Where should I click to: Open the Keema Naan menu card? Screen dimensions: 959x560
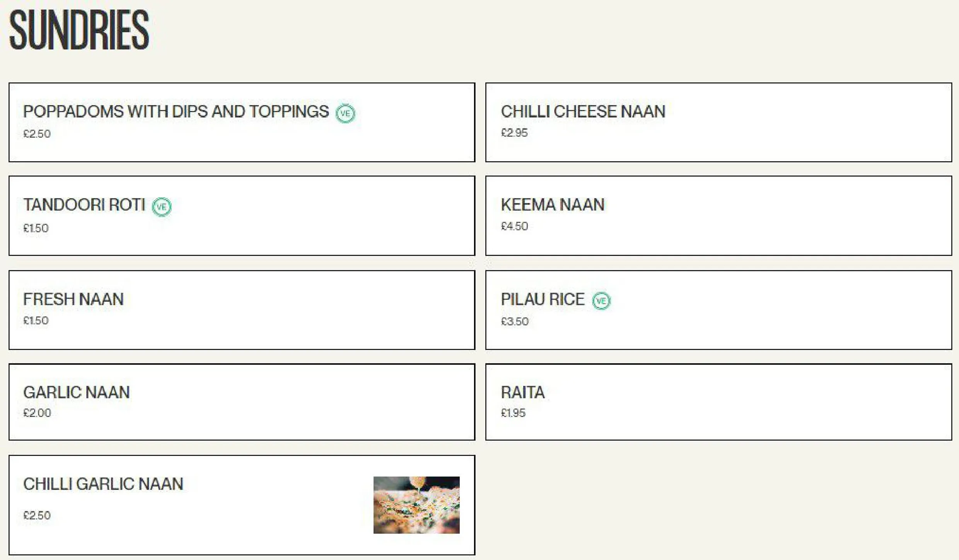pos(718,216)
